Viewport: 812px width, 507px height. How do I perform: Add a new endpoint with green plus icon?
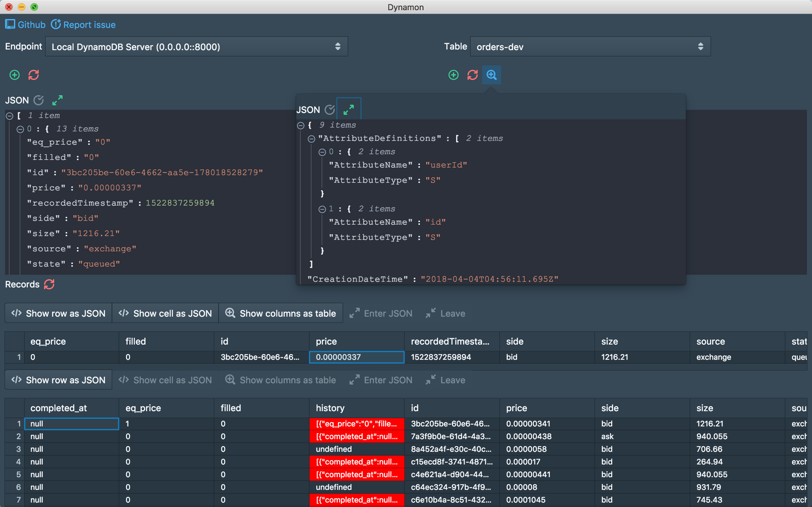(14, 75)
